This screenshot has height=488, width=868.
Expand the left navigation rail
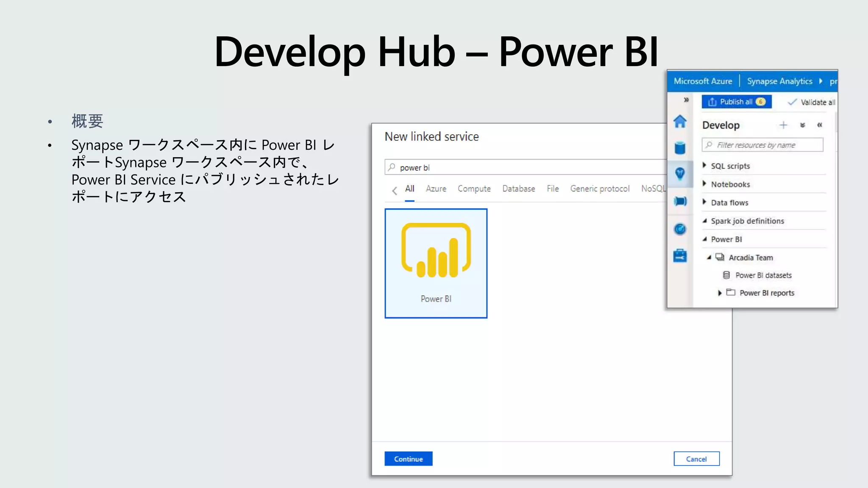coord(686,100)
